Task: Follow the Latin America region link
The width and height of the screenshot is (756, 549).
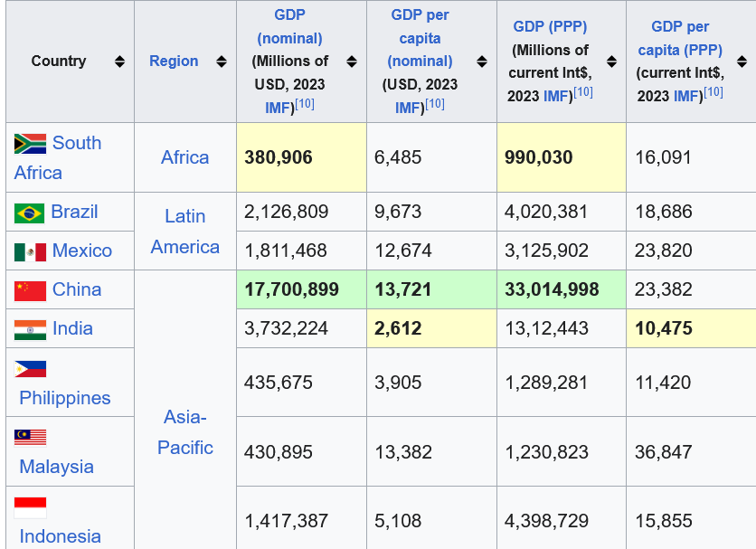Action: pyautogui.click(x=184, y=232)
